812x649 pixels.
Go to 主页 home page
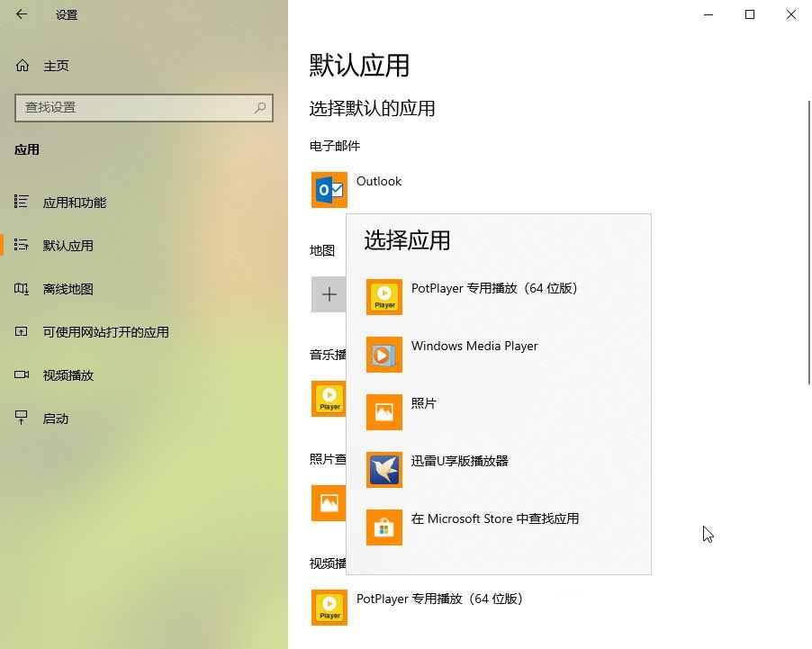(56, 66)
